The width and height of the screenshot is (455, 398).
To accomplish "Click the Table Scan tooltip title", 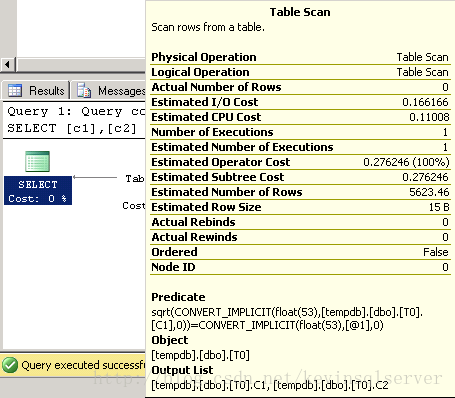I will pyautogui.click(x=300, y=12).
